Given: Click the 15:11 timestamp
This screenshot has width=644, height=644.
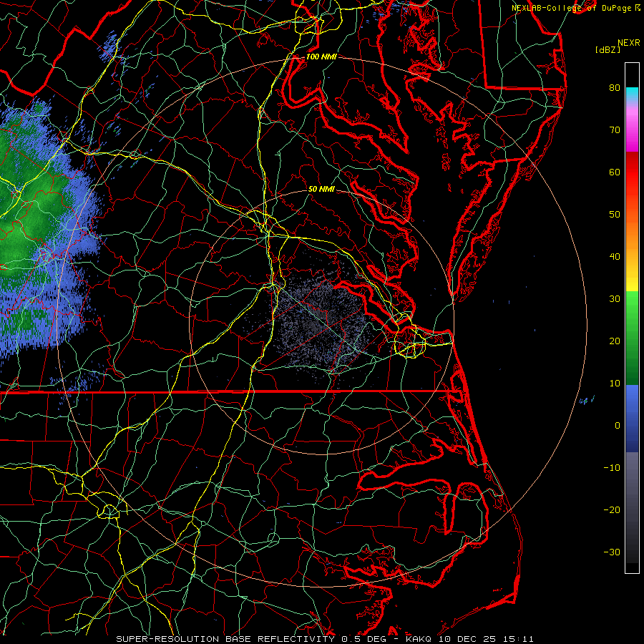Looking at the screenshot, I should pos(518,639).
